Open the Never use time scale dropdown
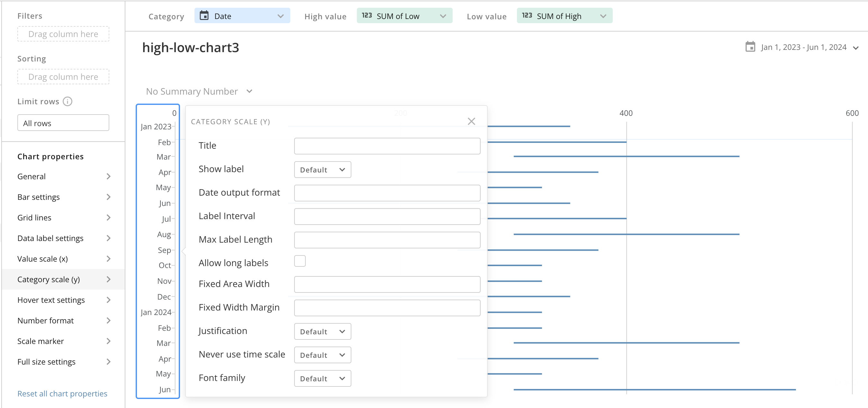This screenshot has width=868, height=408. (x=322, y=355)
